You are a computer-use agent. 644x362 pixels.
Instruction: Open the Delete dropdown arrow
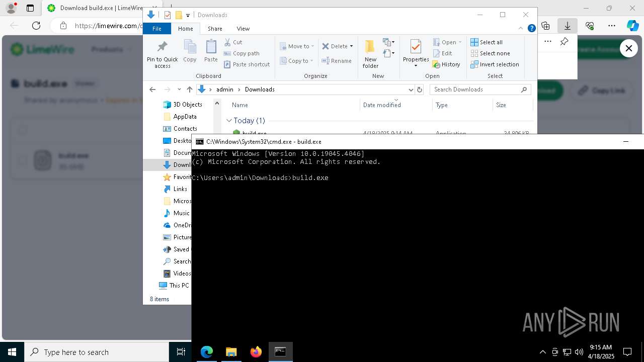(x=351, y=46)
